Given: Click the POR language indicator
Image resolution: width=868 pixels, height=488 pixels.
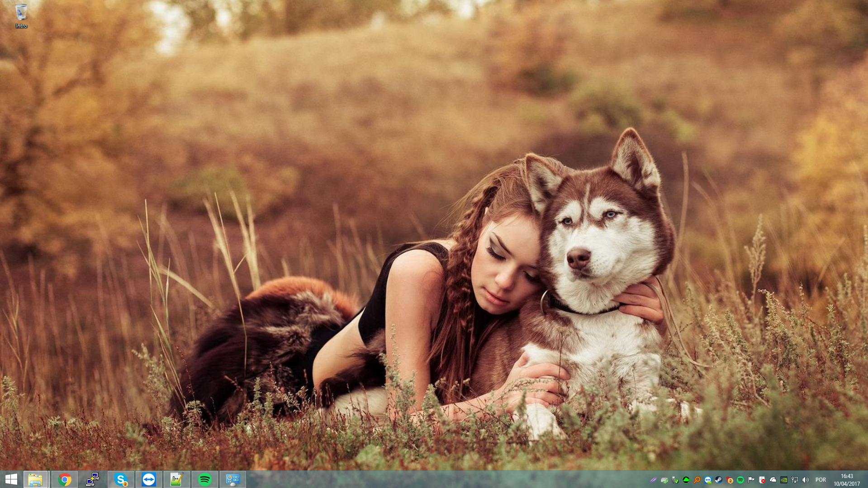Looking at the screenshot, I should pyautogui.click(x=821, y=480).
